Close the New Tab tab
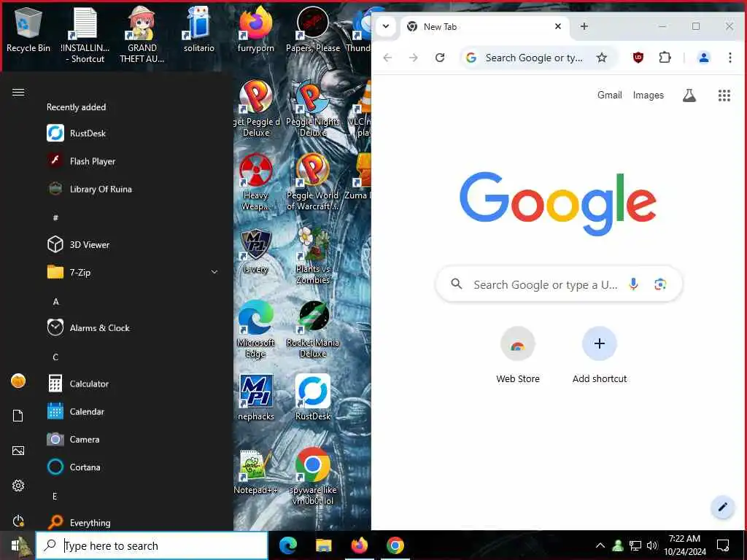The image size is (747, 560). tap(558, 27)
